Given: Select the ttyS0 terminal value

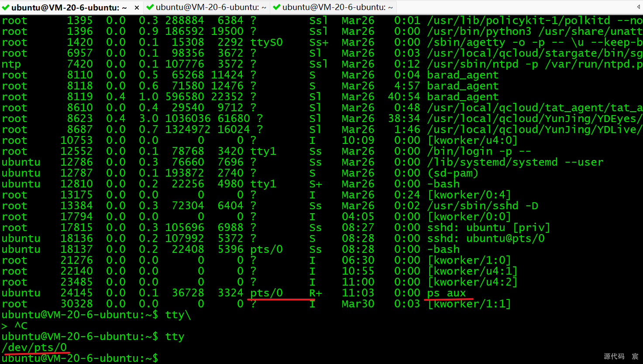Looking at the screenshot, I should (x=267, y=42).
